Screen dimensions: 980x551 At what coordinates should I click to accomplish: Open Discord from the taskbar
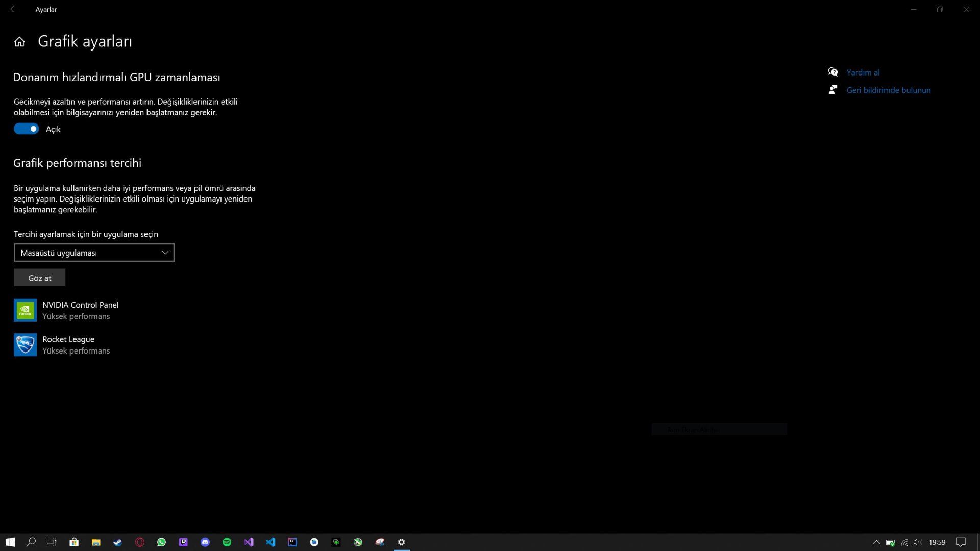coord(205,542)
